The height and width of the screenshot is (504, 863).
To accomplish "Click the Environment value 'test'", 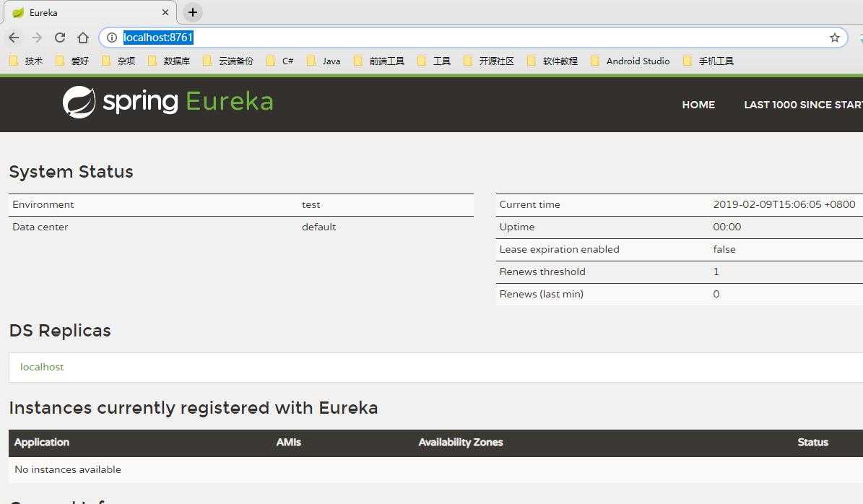I will coord(311,204).
